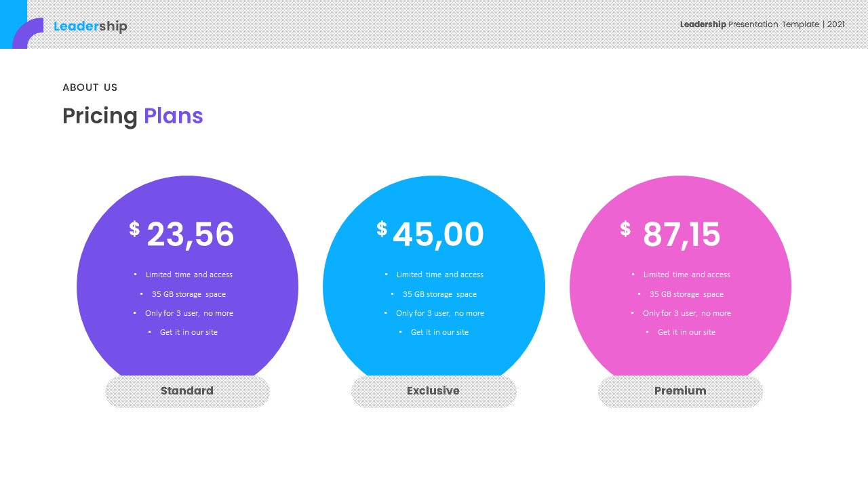Click 'Limited time and access' in the purple circle
Image resolution: width=868 pixels, height=488 pixels.
point(189,274)
